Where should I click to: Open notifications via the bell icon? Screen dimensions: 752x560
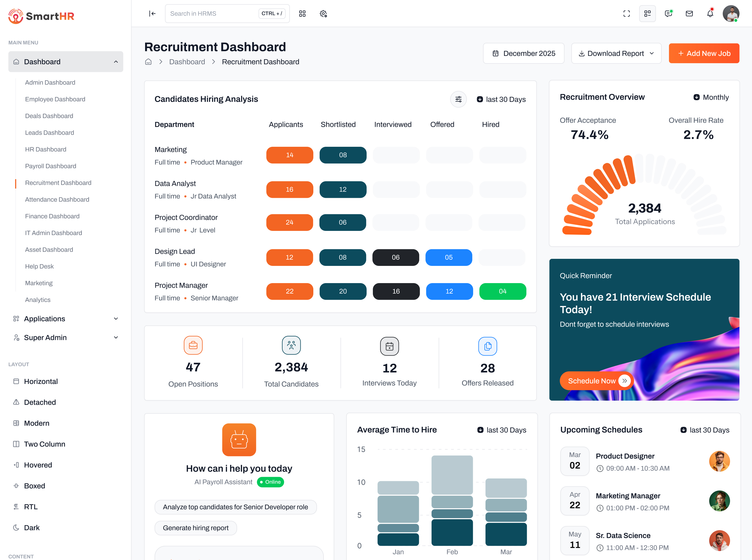click(x=710, y=14)
